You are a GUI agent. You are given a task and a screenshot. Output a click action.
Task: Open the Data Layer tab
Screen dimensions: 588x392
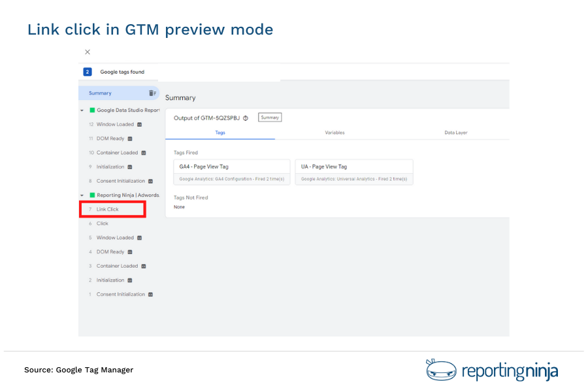pos(456,133)
